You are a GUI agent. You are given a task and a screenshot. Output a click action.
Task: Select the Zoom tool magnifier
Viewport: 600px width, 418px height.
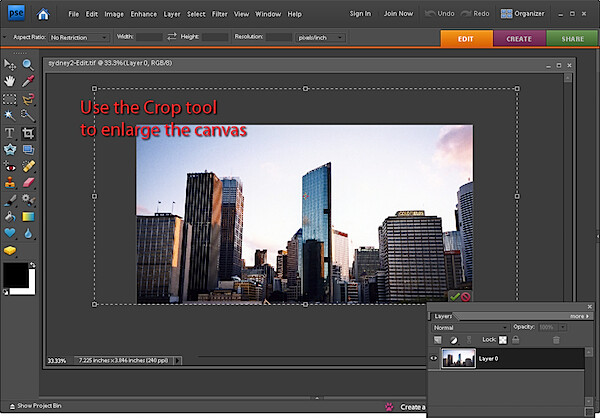(x=28, y=65)
